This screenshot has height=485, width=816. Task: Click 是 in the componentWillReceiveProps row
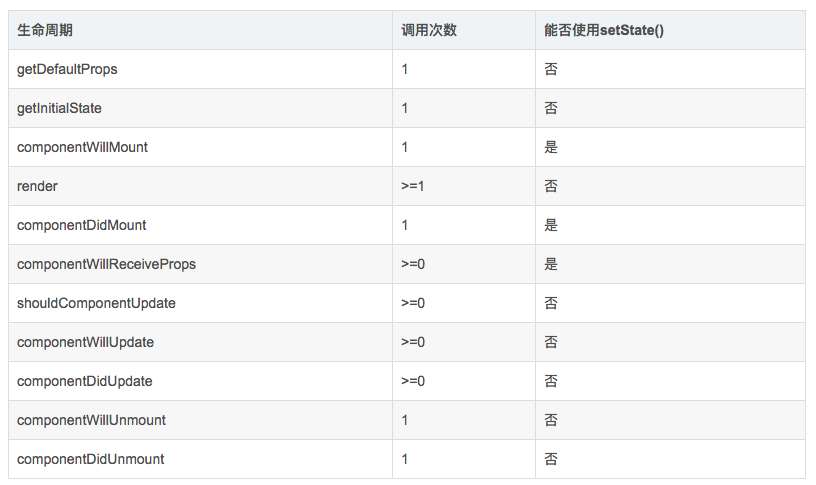pos(551,264)
